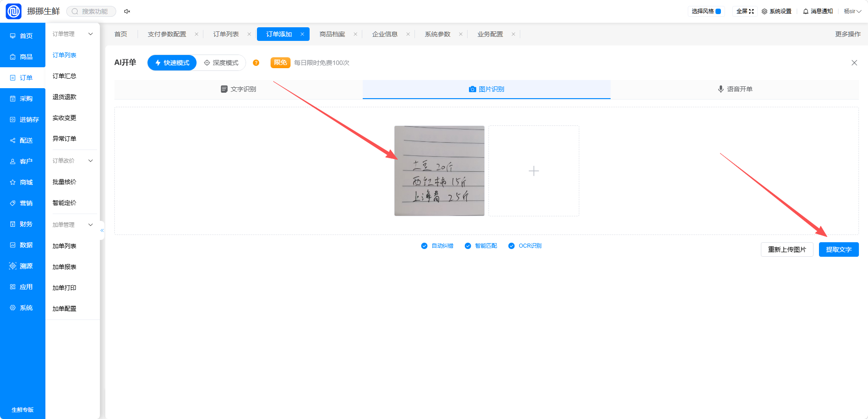
Task: Open the 杨sir user dropdown
Action: point(853,11)
